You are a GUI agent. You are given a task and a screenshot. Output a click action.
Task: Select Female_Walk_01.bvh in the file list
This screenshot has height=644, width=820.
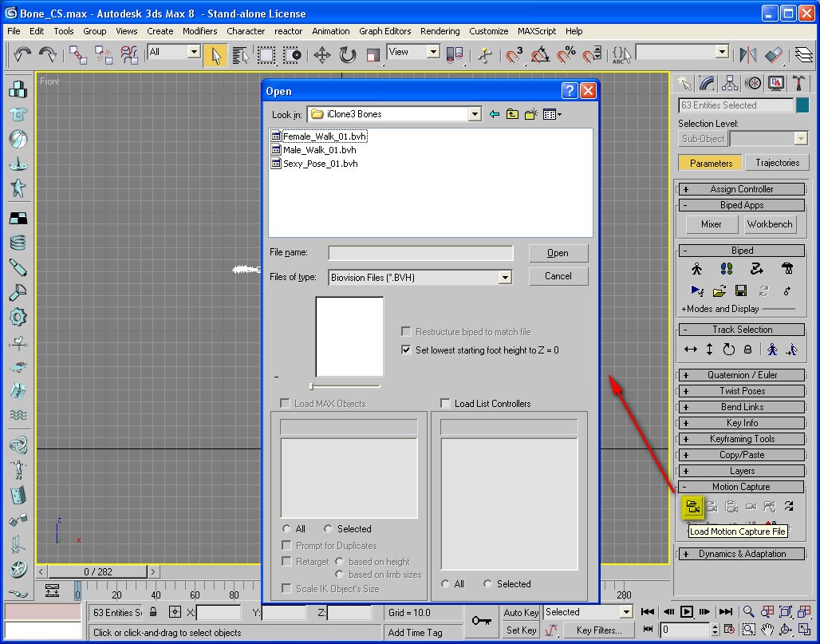tap(321, 136)
